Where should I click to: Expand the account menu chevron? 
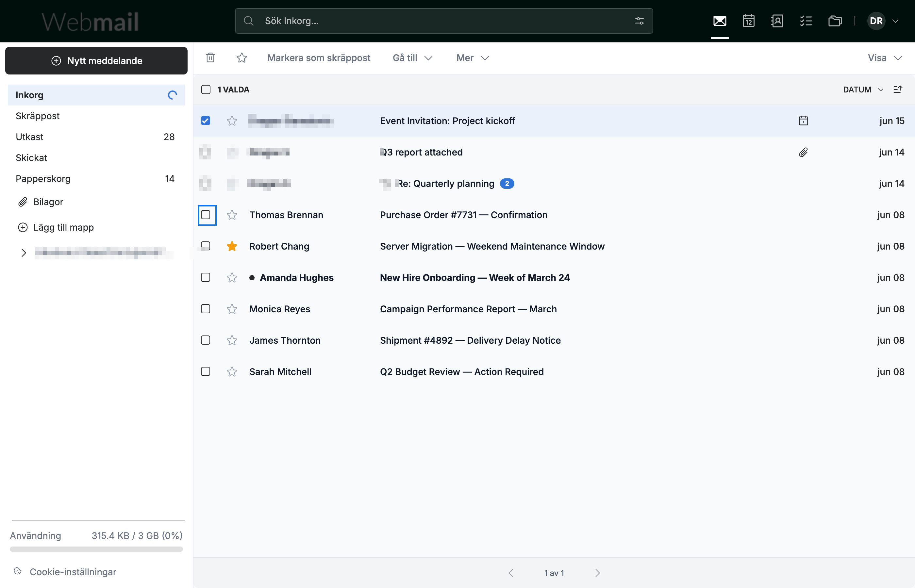click(x=895, y=21)
